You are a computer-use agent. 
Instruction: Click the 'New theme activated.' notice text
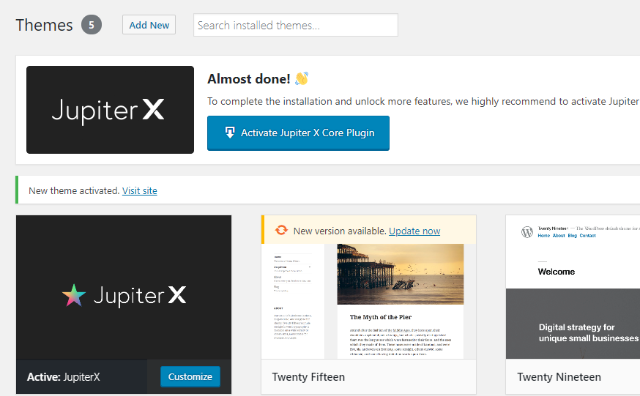(73, 191)
